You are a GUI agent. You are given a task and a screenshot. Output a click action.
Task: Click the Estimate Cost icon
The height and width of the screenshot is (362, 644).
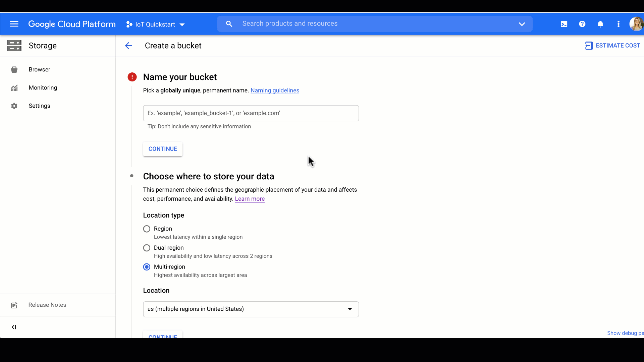pos(589,46)
